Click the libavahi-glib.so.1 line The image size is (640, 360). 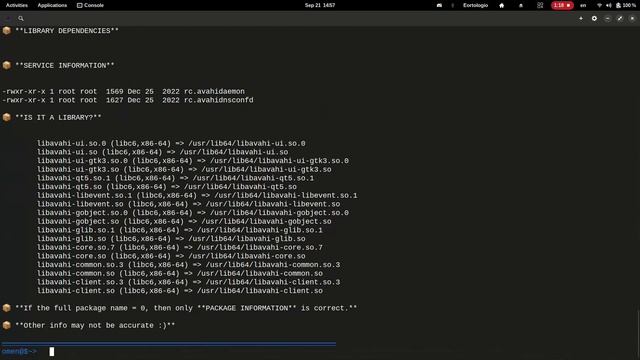click(180, 230)
